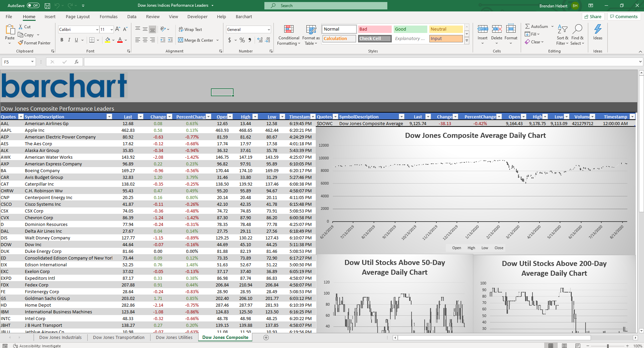Open number format General dropdown
Screen dimensions: 644x348
[x=269, y=30]
